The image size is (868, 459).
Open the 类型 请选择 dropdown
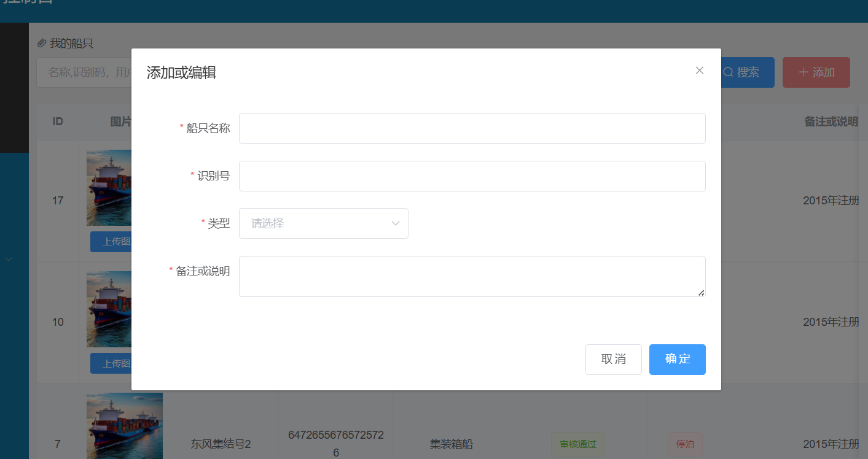click(323, 223)
